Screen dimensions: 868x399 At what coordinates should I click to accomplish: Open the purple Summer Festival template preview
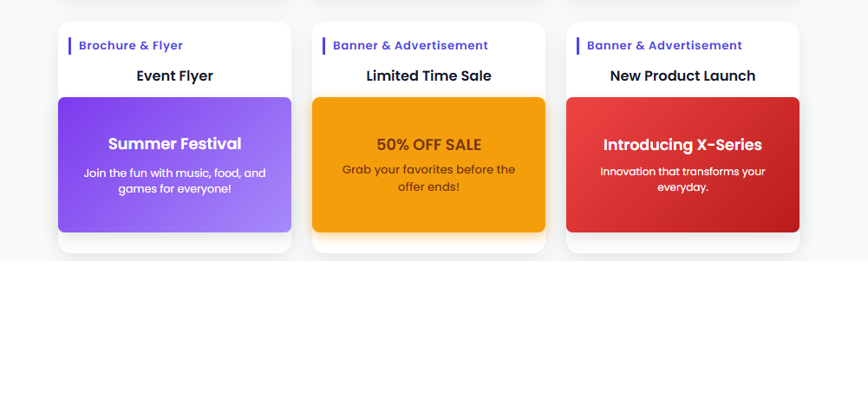click(174, 211)
